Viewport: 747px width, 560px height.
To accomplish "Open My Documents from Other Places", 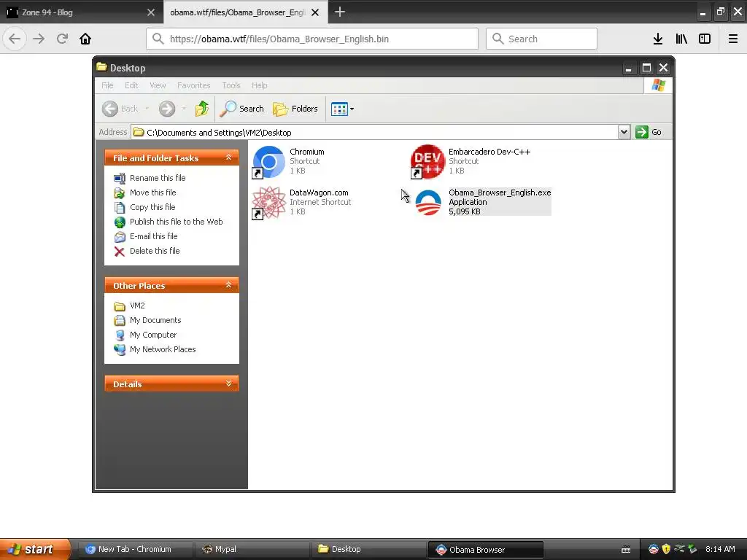I will [147, 320].
